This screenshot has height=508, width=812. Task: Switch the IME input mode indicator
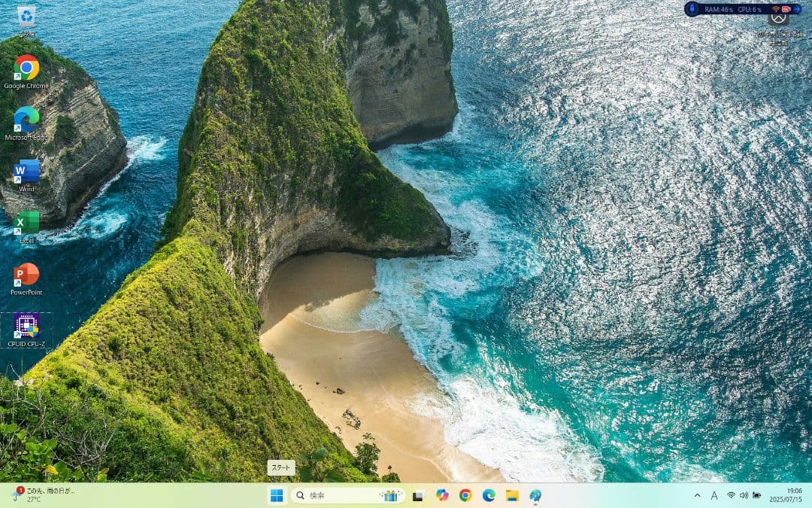pos(714,496)
